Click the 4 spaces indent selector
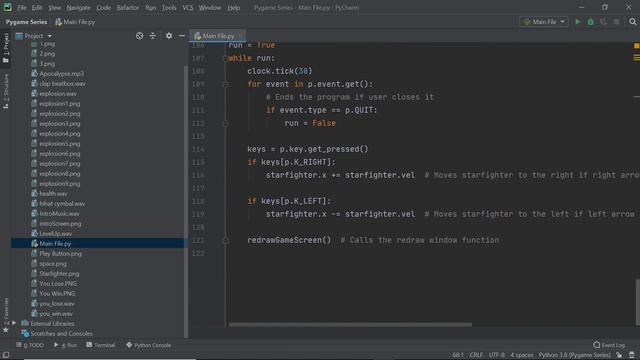Image resolution: width=640 pixels, height=360 pixels. [522, 355]
